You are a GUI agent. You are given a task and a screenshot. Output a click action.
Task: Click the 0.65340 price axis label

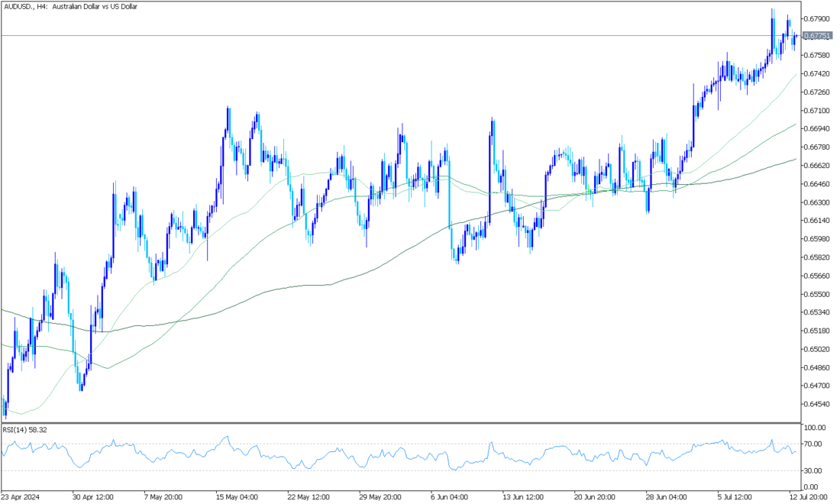tap(817, 312)
